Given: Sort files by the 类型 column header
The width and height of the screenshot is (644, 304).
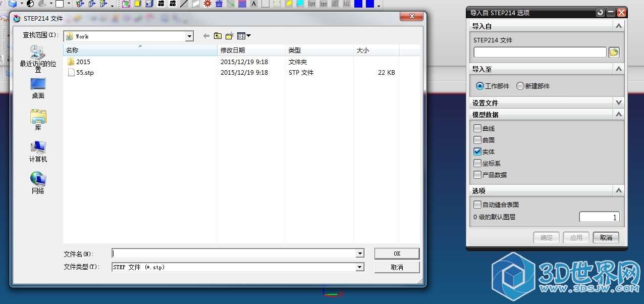Looking at the screenshot, I should 319,50.
